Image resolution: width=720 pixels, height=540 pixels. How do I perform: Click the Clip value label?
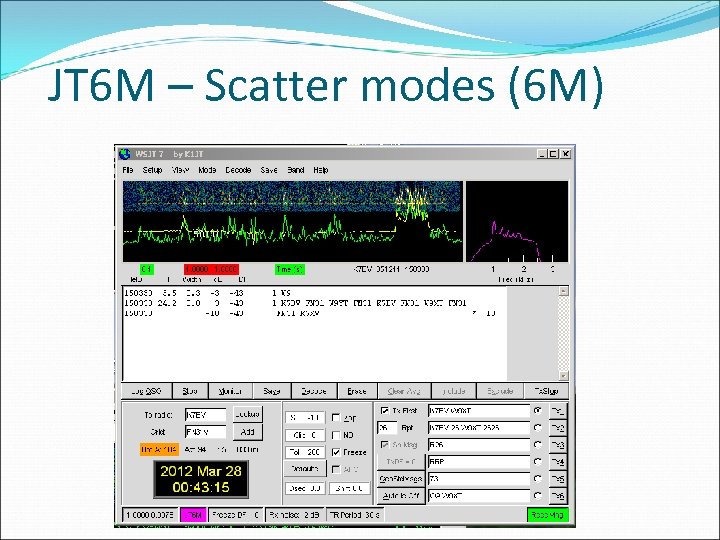coord(305,435)
